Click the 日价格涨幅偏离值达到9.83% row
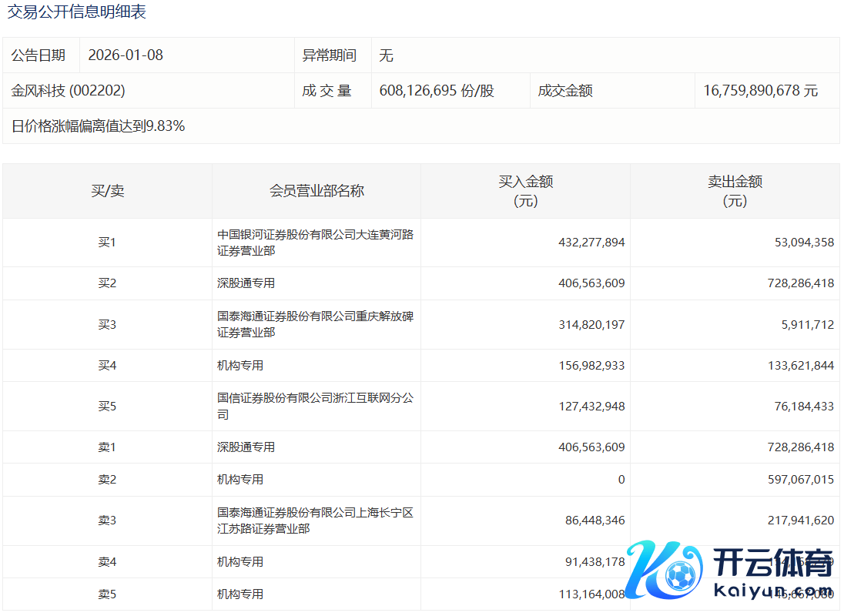844x616 pixels. [x=98, y=126]
